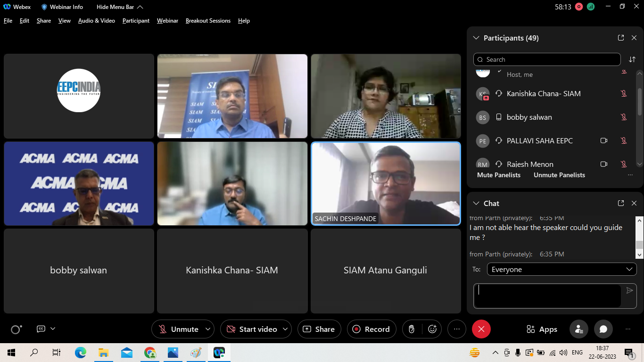This screenshot has height=362, width=644.
Task: Open more options ellipsis in Participants panel
Action: point(630,175)
